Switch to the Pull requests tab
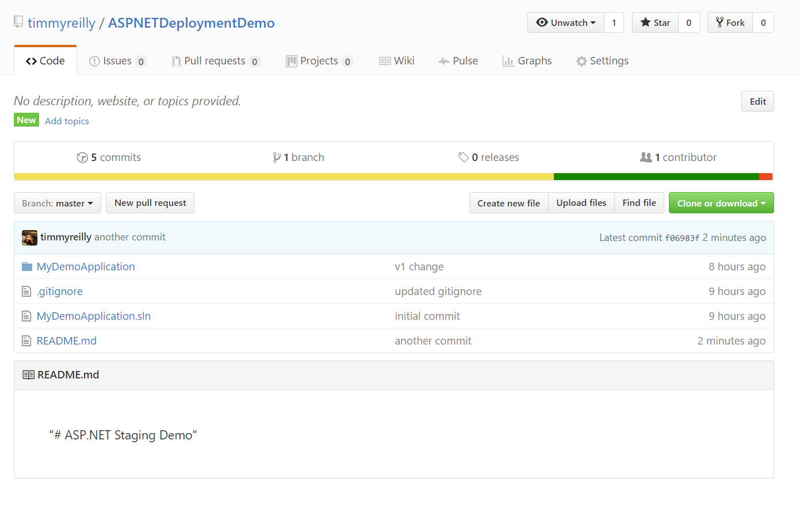This screenshot has width=800, height=532. 216,61
